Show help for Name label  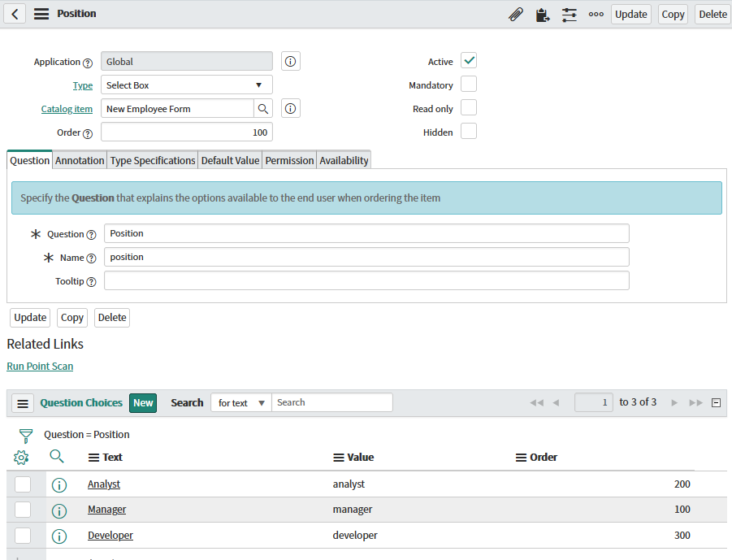coord(91,258)
